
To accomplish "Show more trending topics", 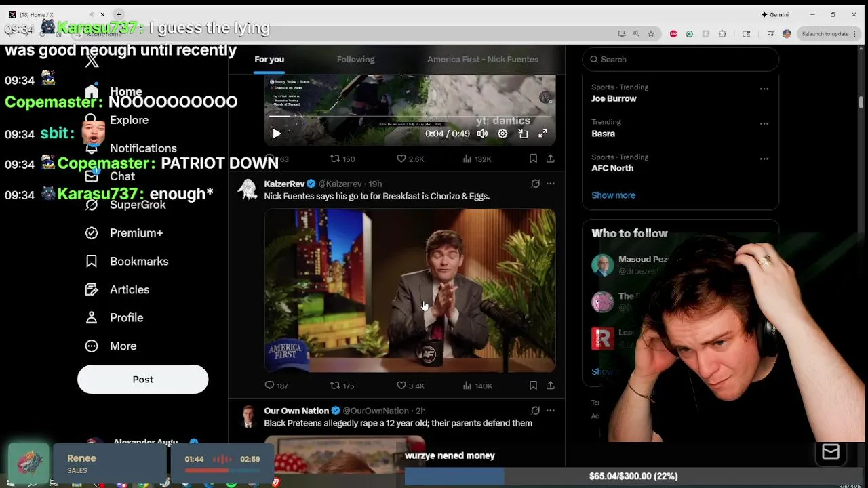I will point(613,195).
